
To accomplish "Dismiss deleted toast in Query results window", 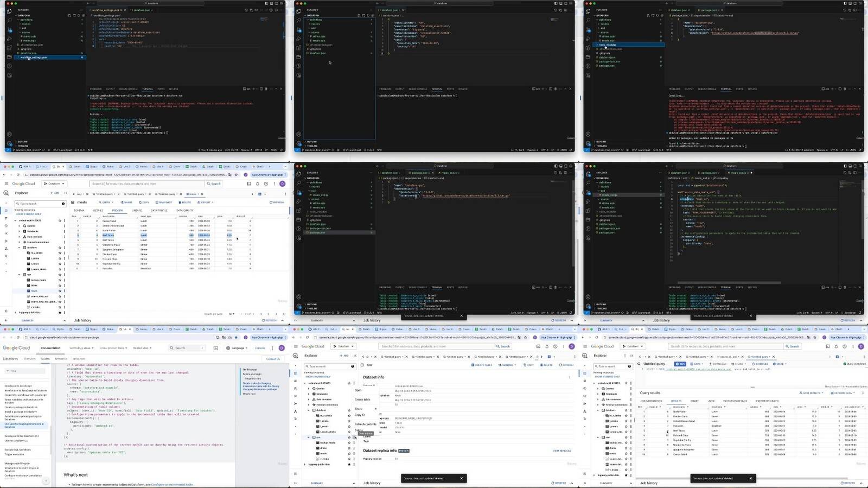I will (x=751, y=478).
